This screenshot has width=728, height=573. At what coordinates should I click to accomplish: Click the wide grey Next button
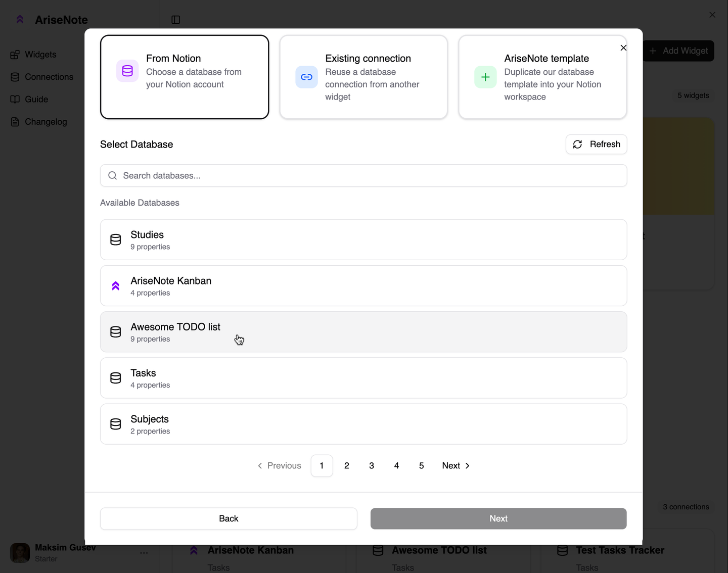pos(498,518)
